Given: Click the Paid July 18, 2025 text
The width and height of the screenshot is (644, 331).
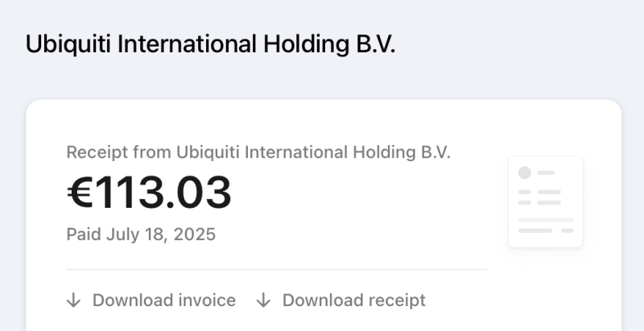Looking at the screenshot, I should pyautogui.click(x=141, y=234).
